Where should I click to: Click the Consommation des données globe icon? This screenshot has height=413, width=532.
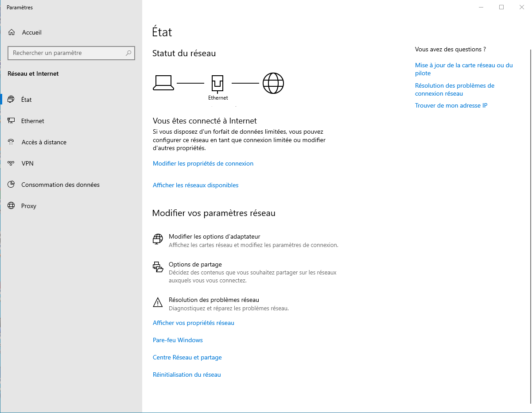coord(12,185)
